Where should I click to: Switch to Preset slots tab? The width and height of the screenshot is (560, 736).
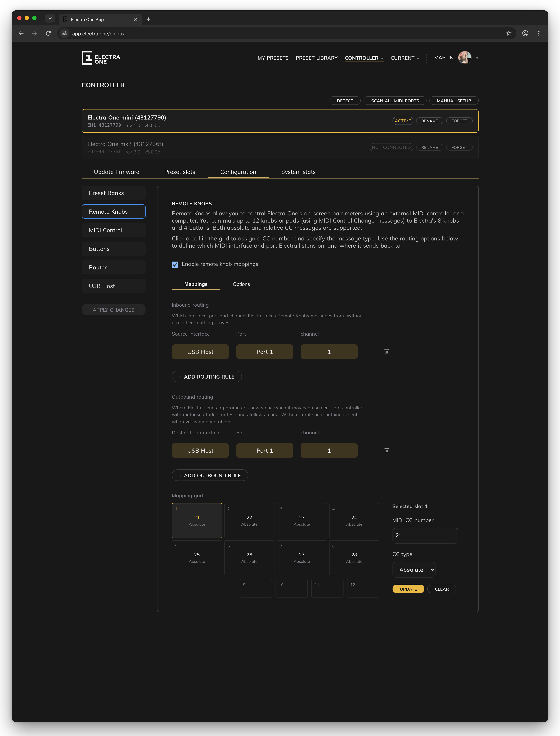pyautogui.click(x=180, y=172)
